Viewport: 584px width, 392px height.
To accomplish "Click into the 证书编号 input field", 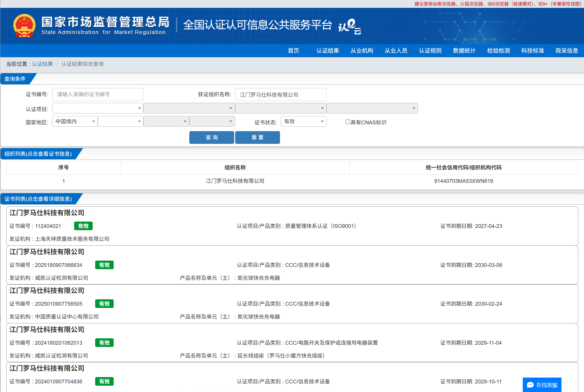I will tap(98, 94).
